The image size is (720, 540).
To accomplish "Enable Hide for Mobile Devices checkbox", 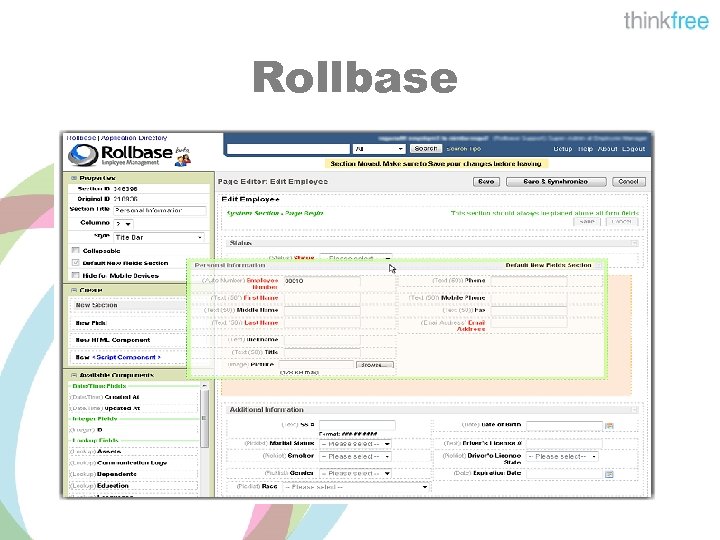I will pos(75,275).
